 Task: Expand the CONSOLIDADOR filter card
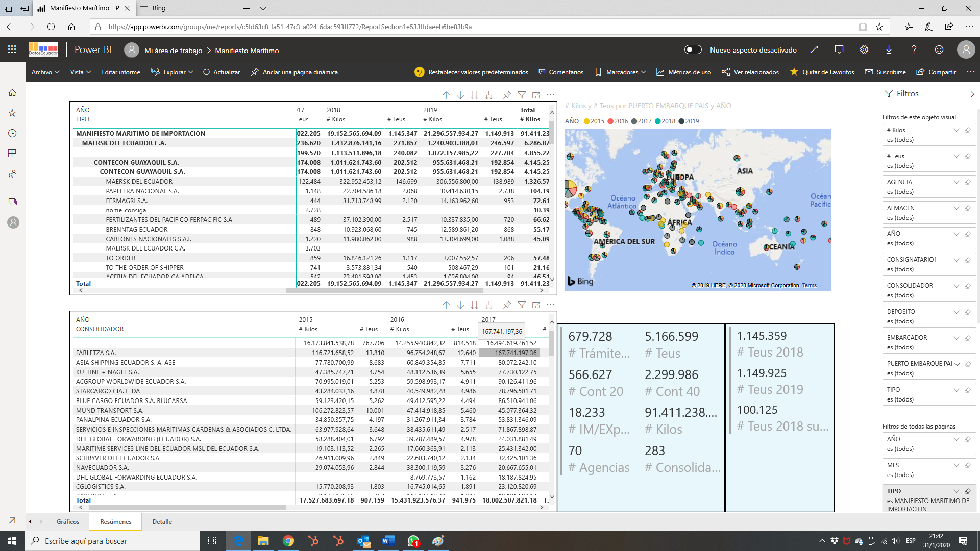(956, 286)
